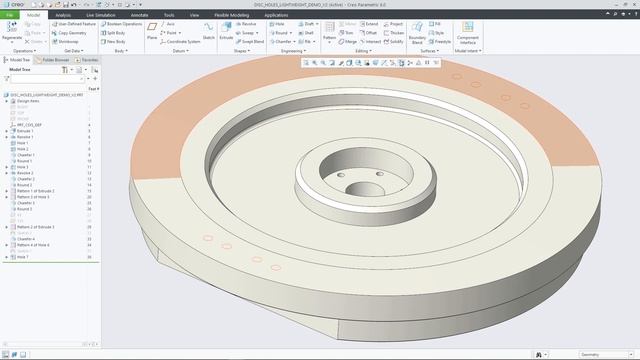Click User-Defined Feature
This screenshot has height=360, width=640.
74,24
